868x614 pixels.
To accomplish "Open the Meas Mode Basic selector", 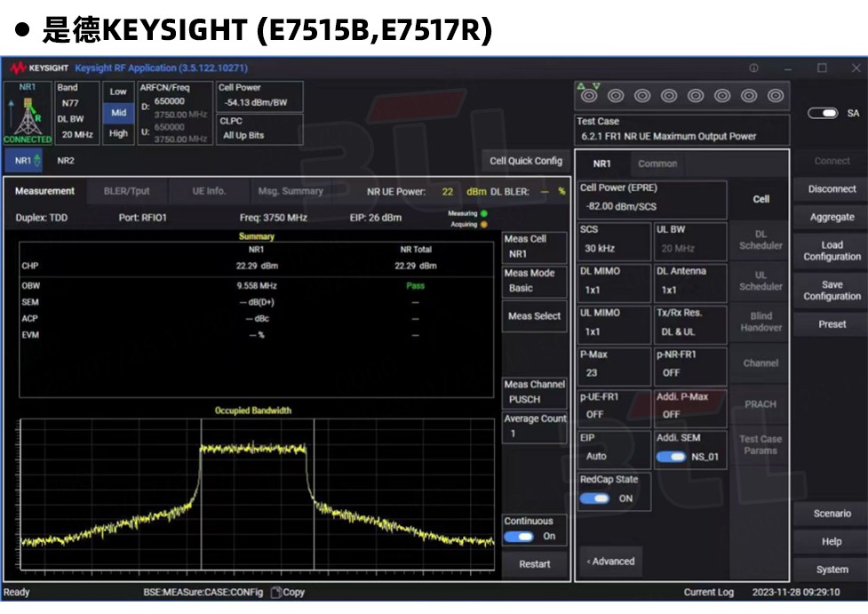I will coord(534,282).
